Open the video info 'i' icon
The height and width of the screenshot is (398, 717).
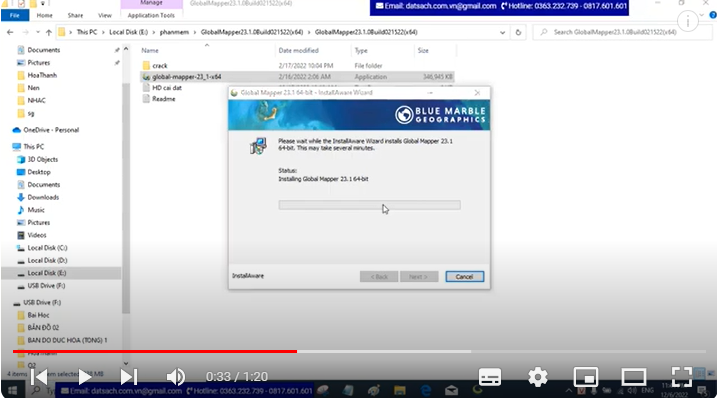click(687, 21)
